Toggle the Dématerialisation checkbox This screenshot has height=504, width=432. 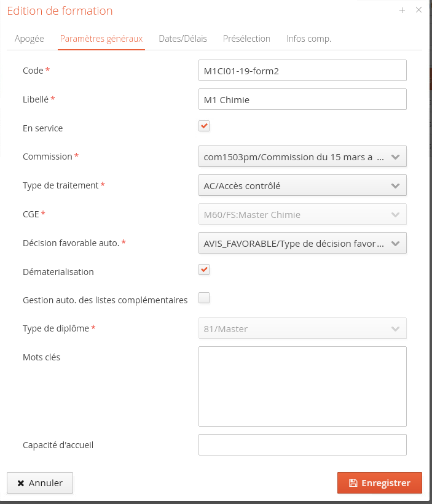point(204,269)
